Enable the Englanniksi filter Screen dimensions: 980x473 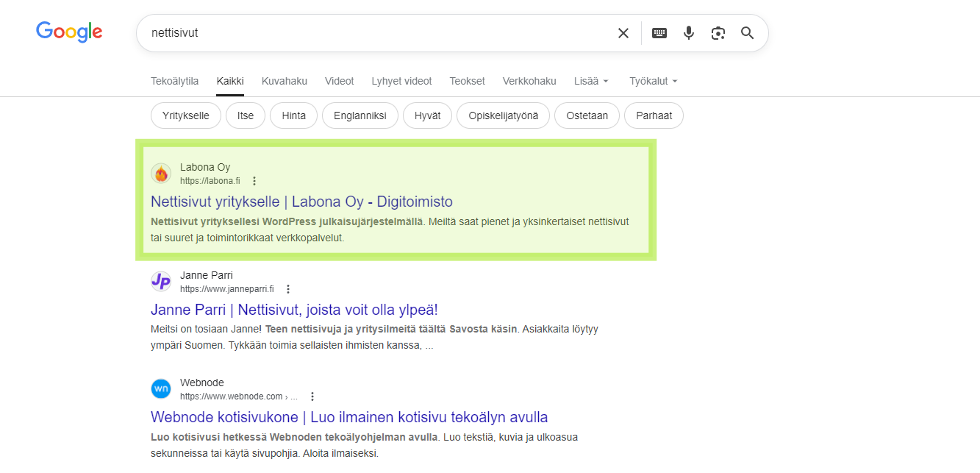360,115
